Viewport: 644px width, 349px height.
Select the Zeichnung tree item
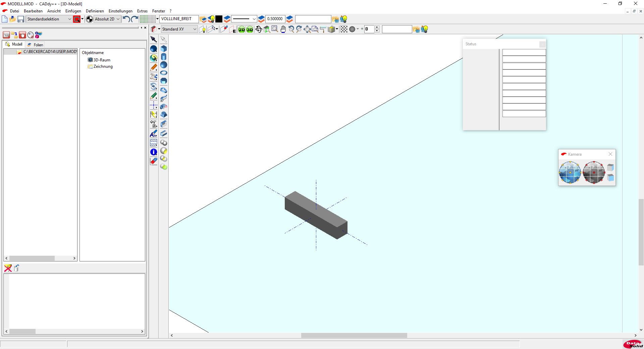(x=100, y=66)
